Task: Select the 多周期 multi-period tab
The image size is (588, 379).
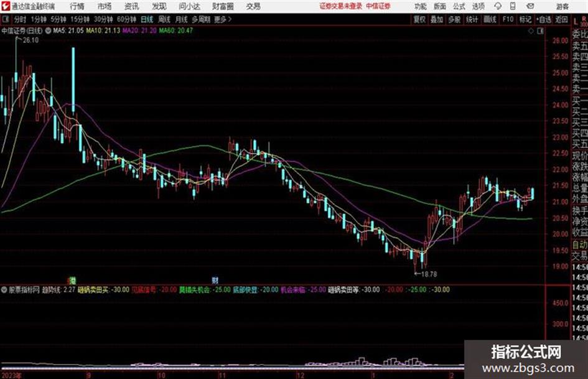Action: click(x=201, y=19)
